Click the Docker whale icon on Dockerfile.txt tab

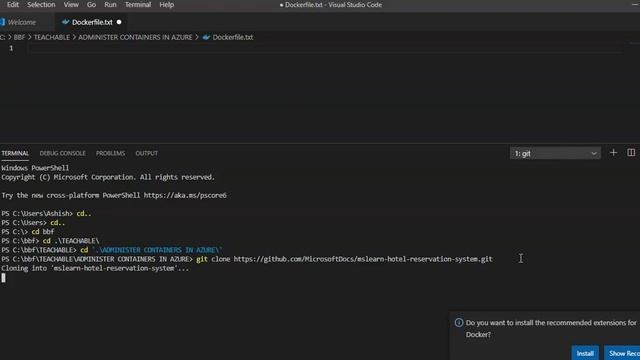pos(65,22)
